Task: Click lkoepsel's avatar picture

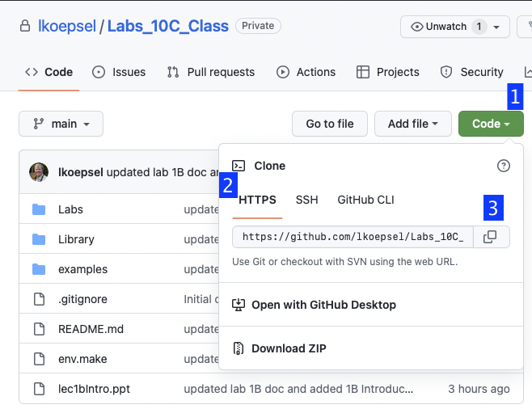Action: click(39, 172)
